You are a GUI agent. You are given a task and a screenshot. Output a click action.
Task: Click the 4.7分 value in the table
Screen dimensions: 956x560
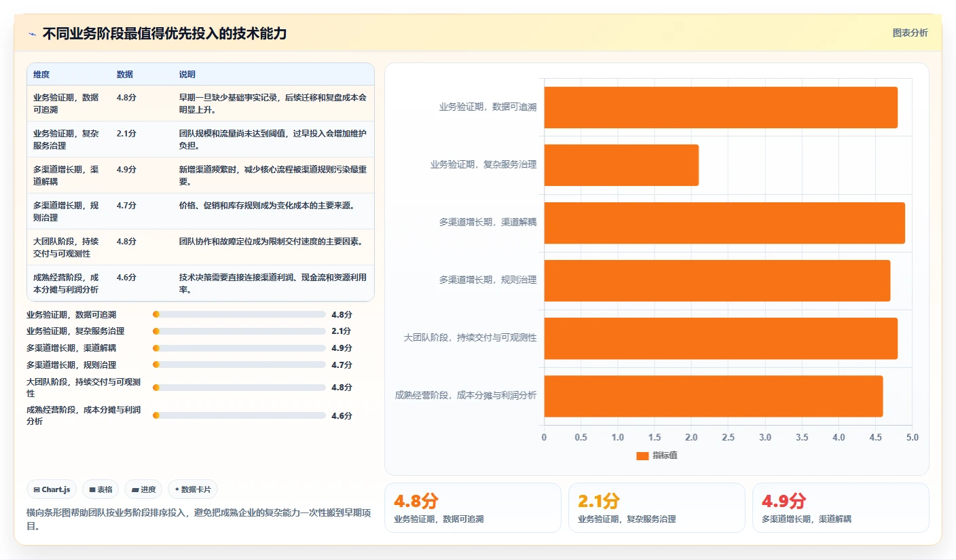tap(126, 205)
